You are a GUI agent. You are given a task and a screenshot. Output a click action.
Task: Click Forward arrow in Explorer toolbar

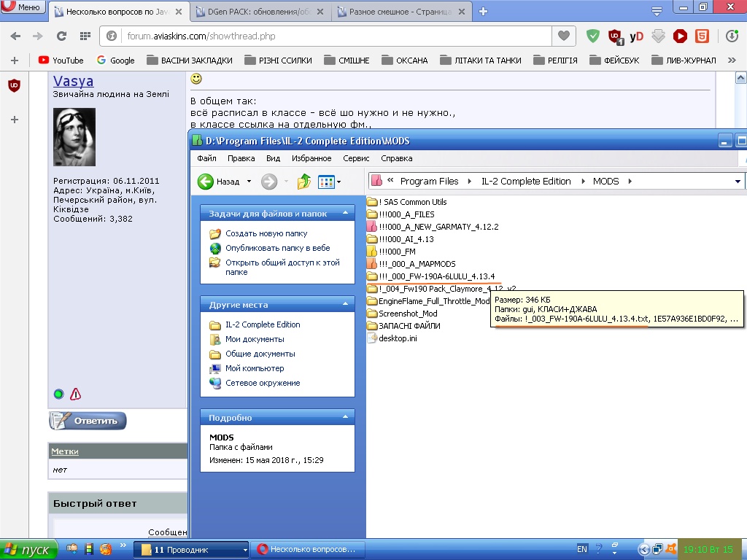pos(269,182)
